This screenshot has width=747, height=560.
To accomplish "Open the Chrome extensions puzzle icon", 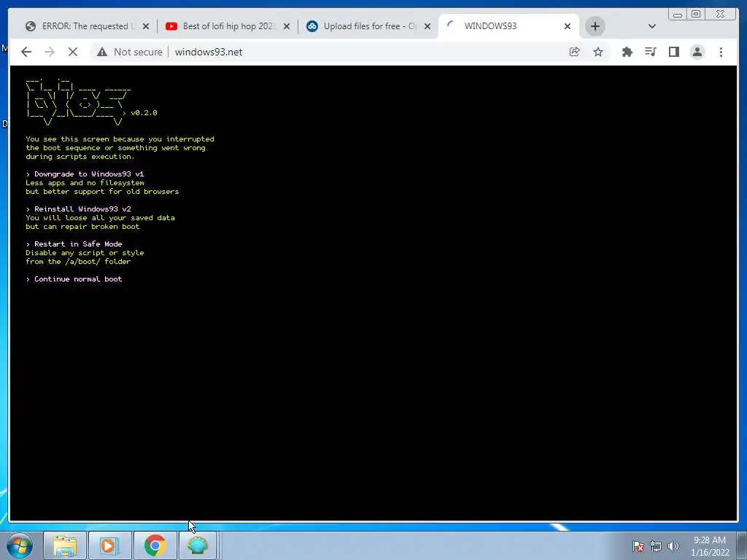I will (x=627, y=52).
